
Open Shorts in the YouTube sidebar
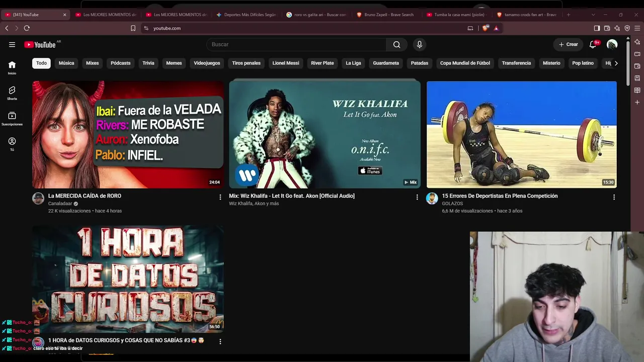coord(12,93)
